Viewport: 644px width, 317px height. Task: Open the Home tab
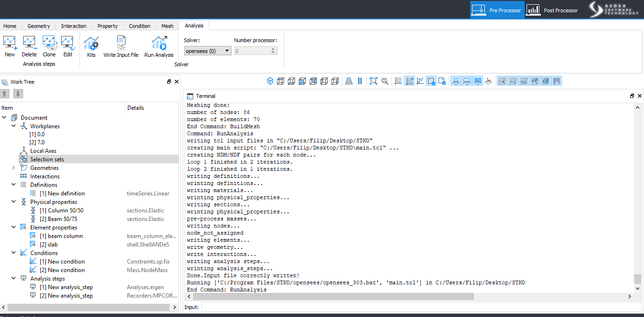(10, 26)
